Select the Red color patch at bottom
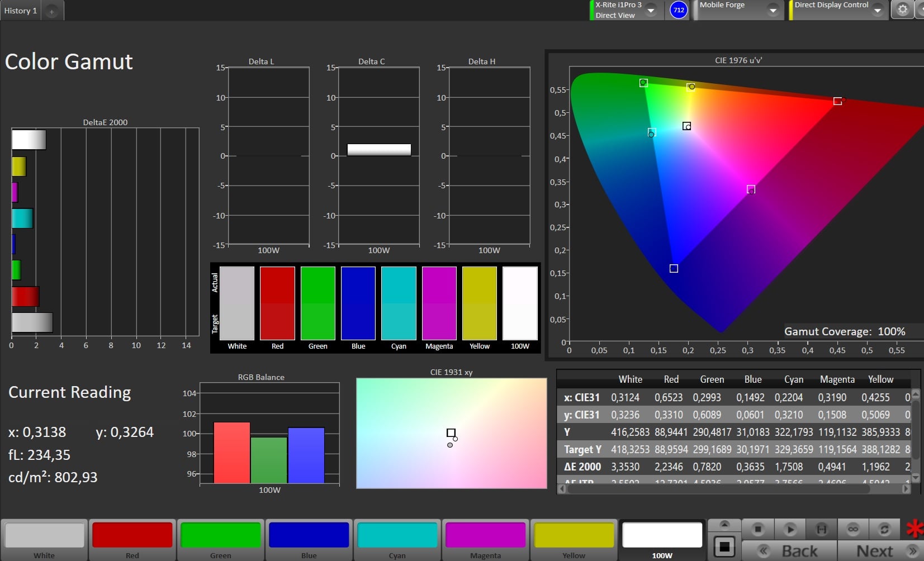 point(132,535)
